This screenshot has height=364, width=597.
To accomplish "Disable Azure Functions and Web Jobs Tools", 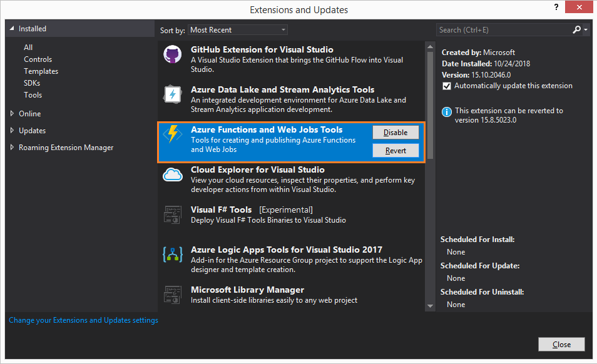I will pyautogui.click(x=395, y=133).
